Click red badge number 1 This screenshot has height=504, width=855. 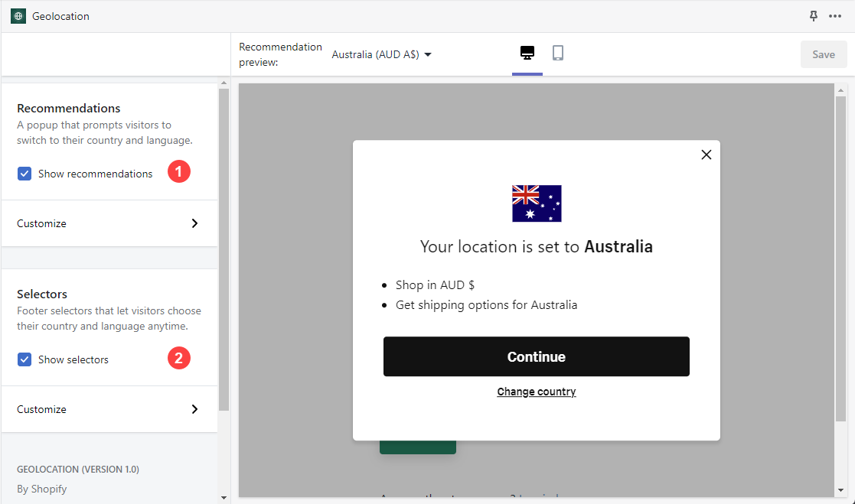(178, 172)
